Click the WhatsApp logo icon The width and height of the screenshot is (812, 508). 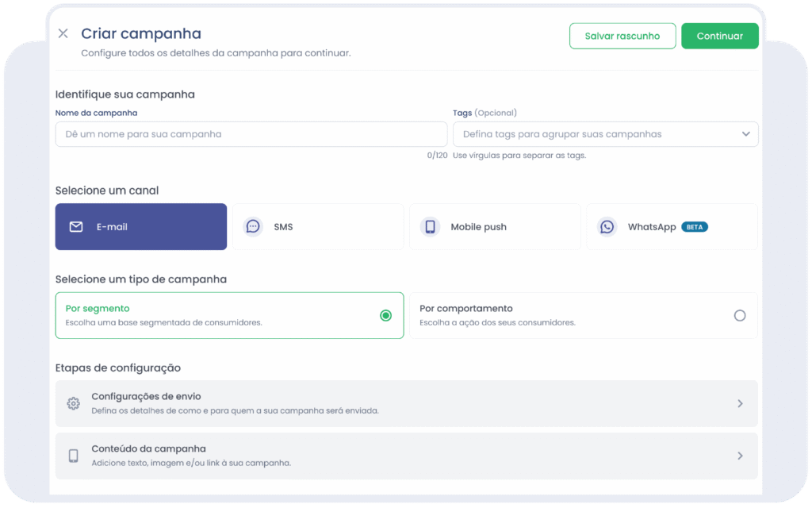point(607,227)
